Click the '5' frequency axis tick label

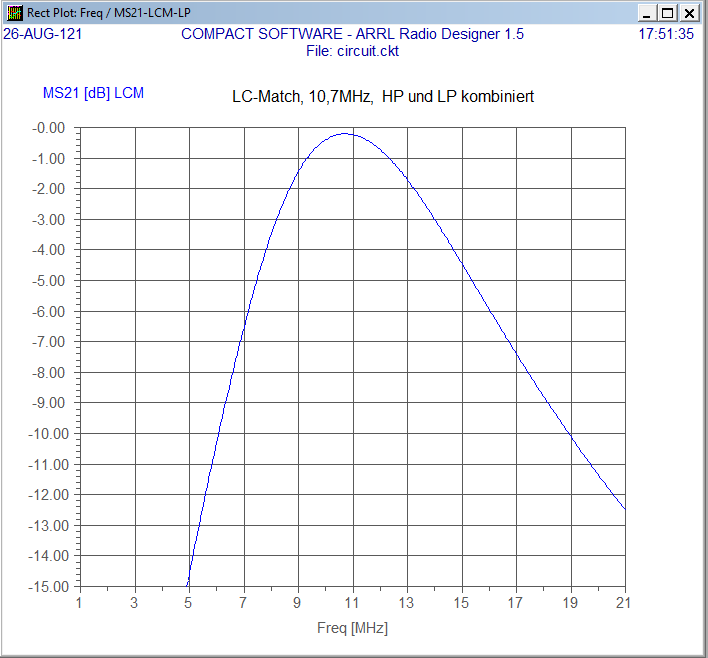[x=188, y=603]
